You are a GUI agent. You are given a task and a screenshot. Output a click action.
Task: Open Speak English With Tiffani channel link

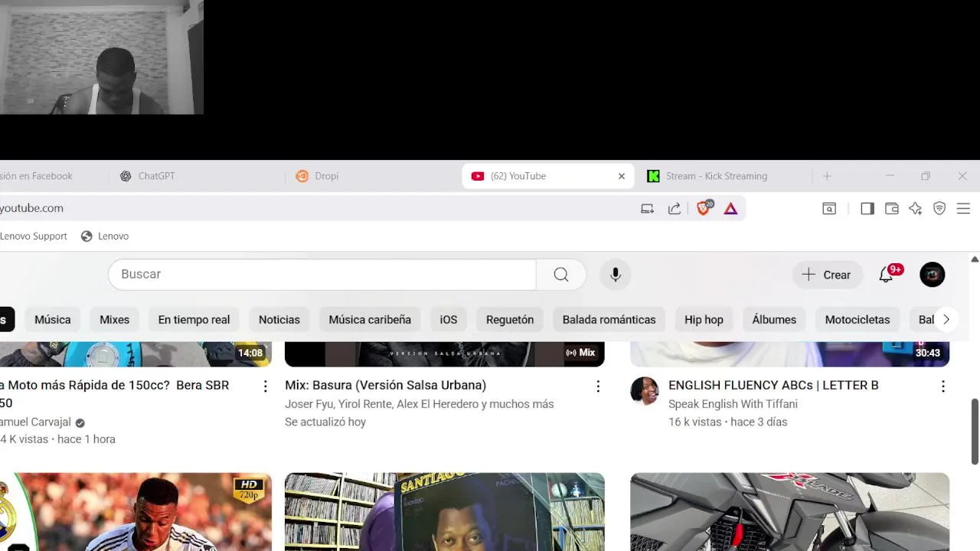(733, 404)
